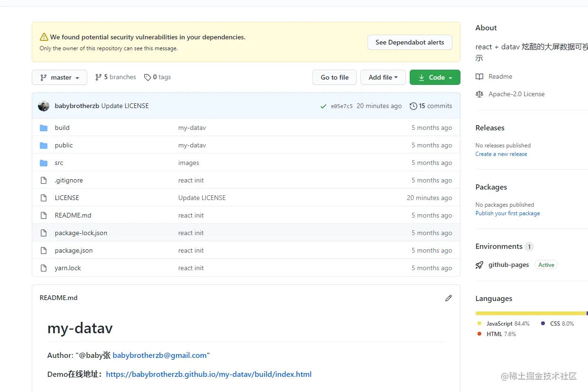Open the 15 commits history
Screen dimensions: 588x392
coord(431,106)
